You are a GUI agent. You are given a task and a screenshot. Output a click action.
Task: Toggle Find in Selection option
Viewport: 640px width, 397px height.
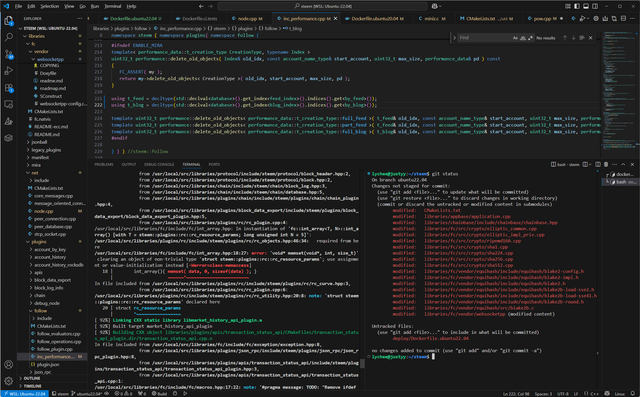(582, 38)
